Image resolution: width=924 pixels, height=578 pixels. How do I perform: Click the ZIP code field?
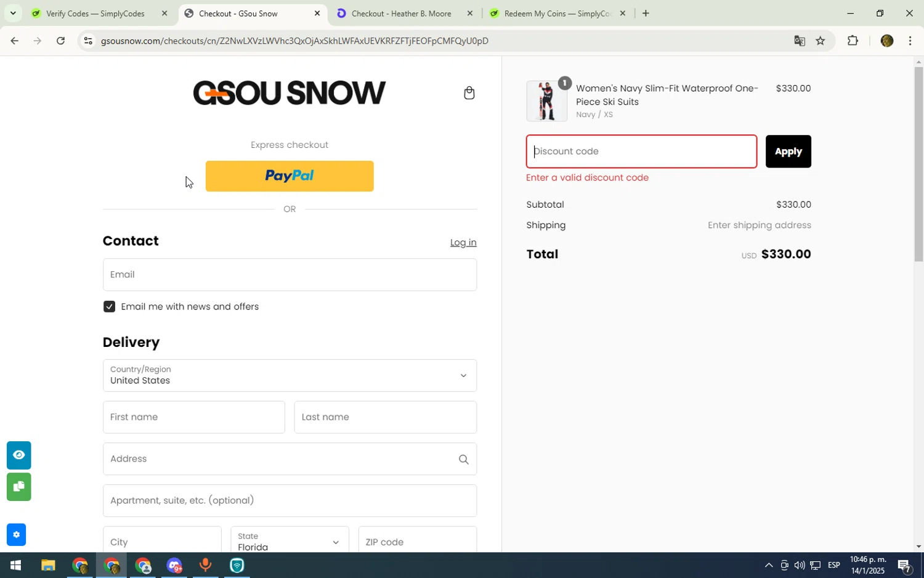pyautogui.click(x=418, y=541)
